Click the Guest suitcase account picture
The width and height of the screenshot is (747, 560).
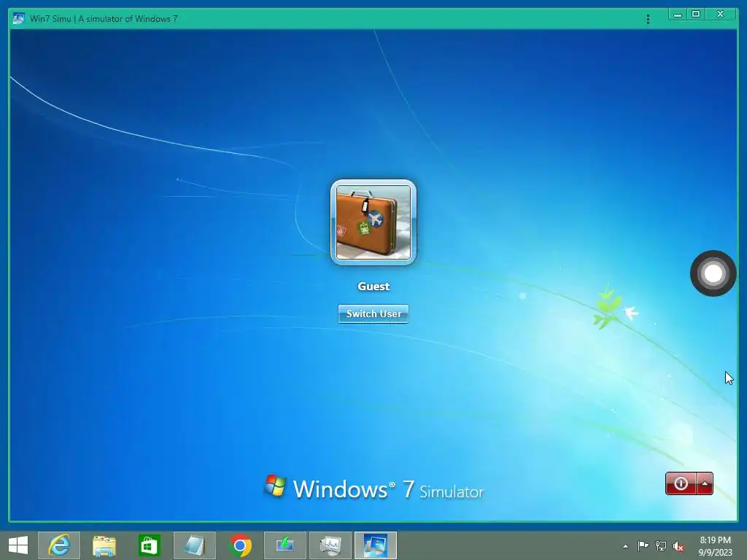point(373,222)
